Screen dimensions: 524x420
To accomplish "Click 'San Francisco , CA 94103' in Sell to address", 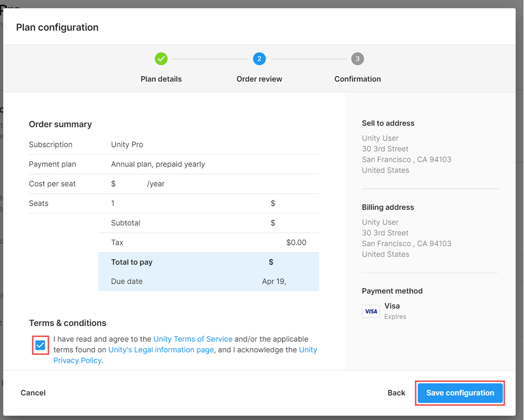I will click(x=407, y=159).
